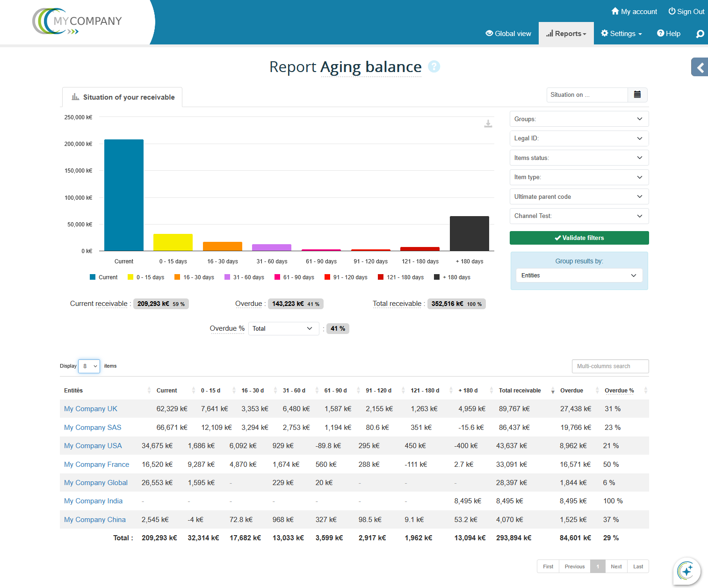Image resolution: width=708 pixels, height=588 pixels.
Task: Toggle the + 180 days legend entry
Action: pos(452,277)
